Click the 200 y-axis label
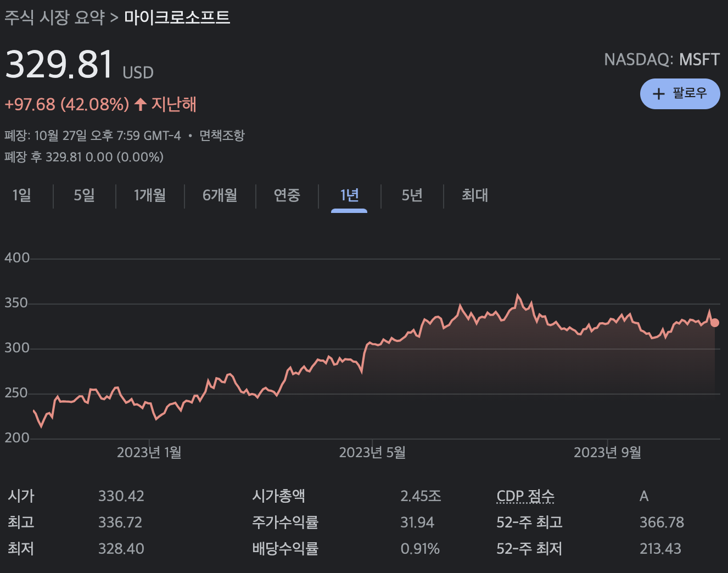Viewport: 728px width, 573px height. point(17,438)
